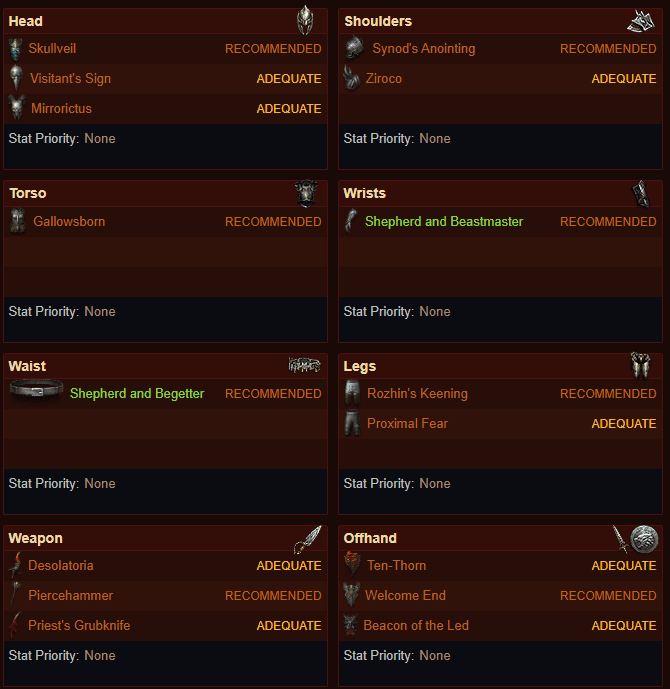Open the Shepherd and Beastmaster set link
670x689 pixels.
[x=444, y=221]
